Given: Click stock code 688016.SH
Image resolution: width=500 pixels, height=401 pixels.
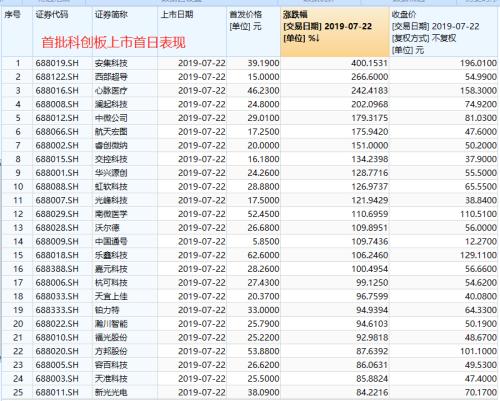Looking at the screenshot, I should click(x=57, y=90).
